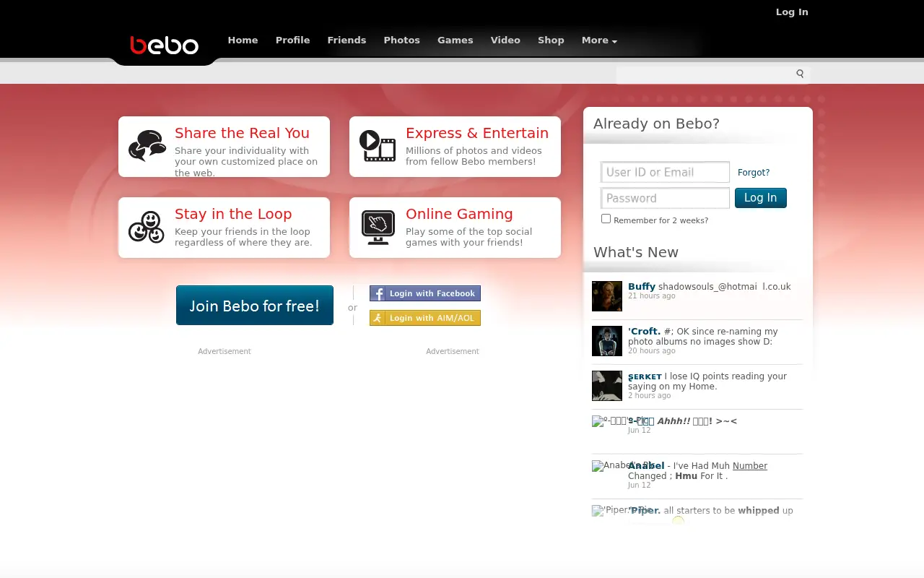Focus the User ID or Email field
Image resolution: width=924 pixels, height=578 pixels.
pyautogui.click(x=666, y=172)
